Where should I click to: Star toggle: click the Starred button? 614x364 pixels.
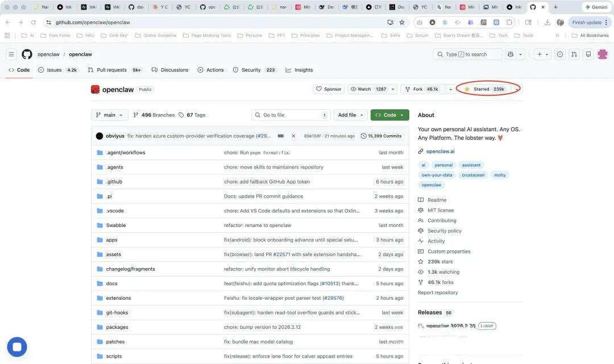[x=486, y=89]
